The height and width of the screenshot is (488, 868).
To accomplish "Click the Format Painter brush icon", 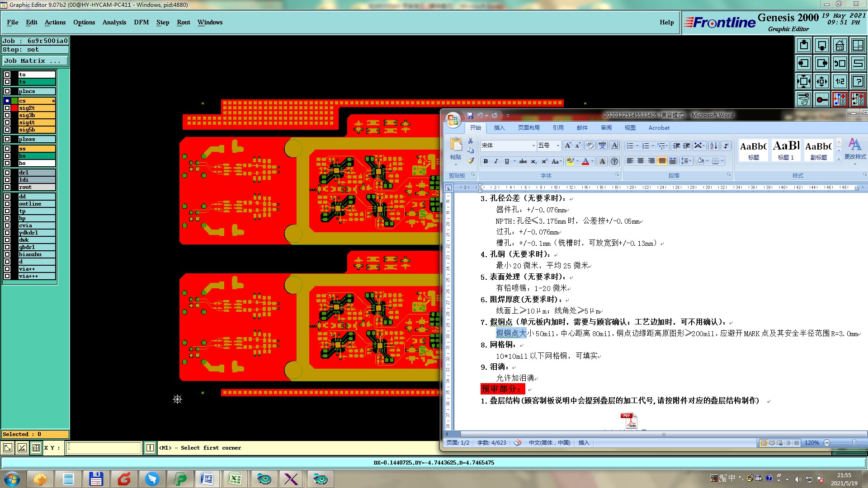I will (471, 160).
